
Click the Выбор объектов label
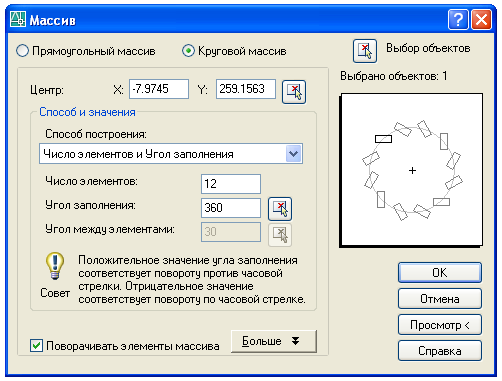click(428, 48)
